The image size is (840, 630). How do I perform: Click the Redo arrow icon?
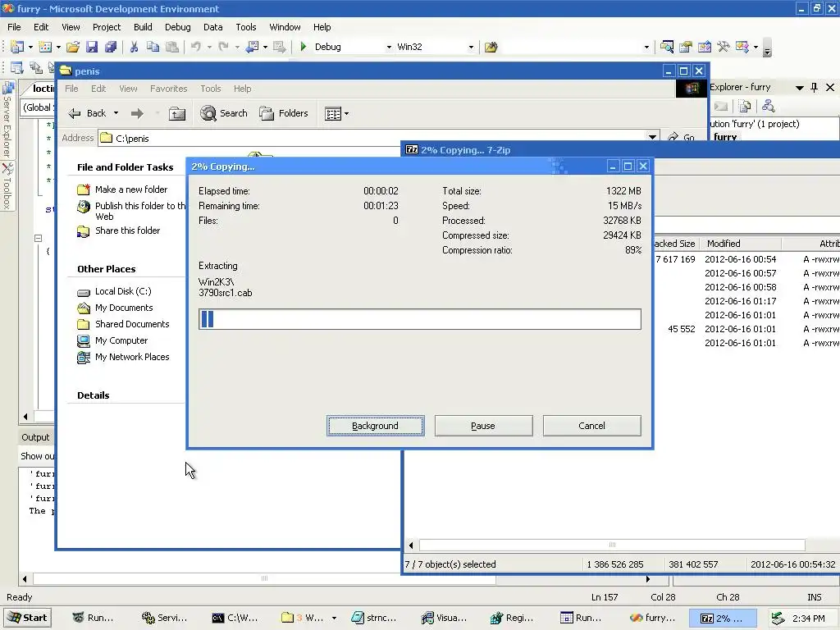coord(224,47)
